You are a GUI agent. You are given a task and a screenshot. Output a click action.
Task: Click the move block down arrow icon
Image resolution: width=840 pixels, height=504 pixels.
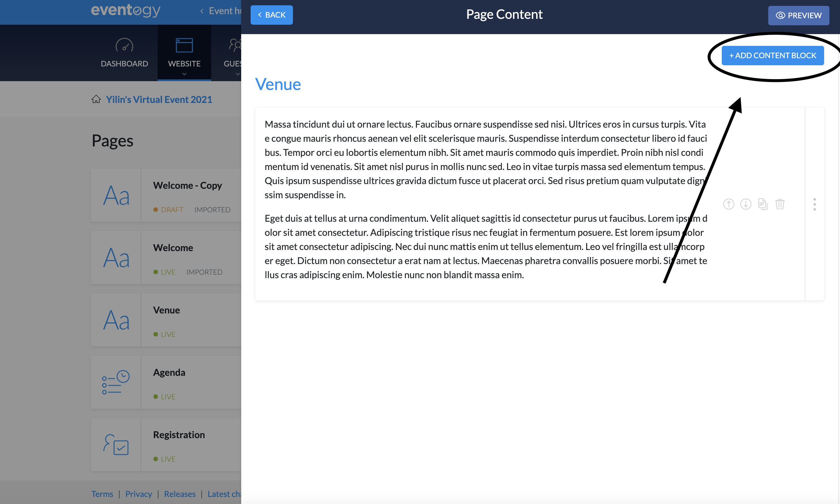746,204
